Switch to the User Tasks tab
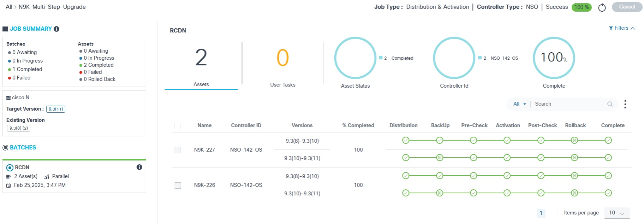This screenshot has height=224, width=644. coord(282,85)
